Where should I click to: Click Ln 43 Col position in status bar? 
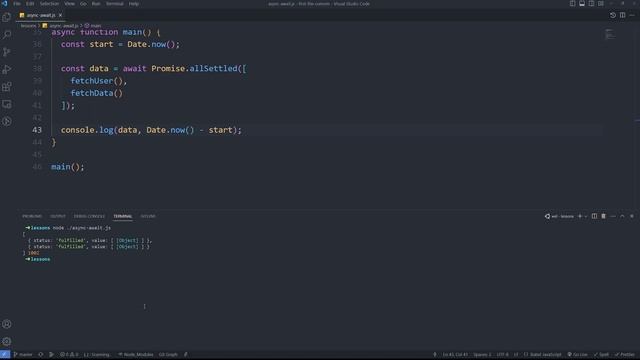tap(455, 355)
